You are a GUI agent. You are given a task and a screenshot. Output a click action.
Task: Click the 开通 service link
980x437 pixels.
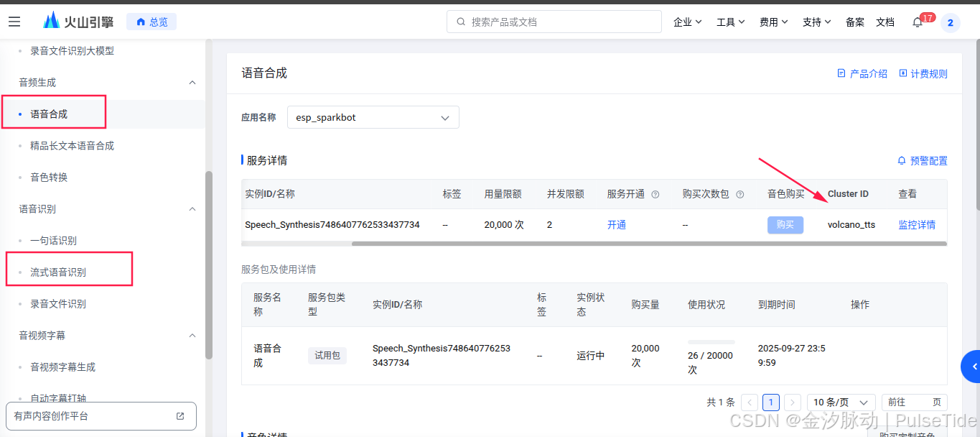[x=617, y=225]
